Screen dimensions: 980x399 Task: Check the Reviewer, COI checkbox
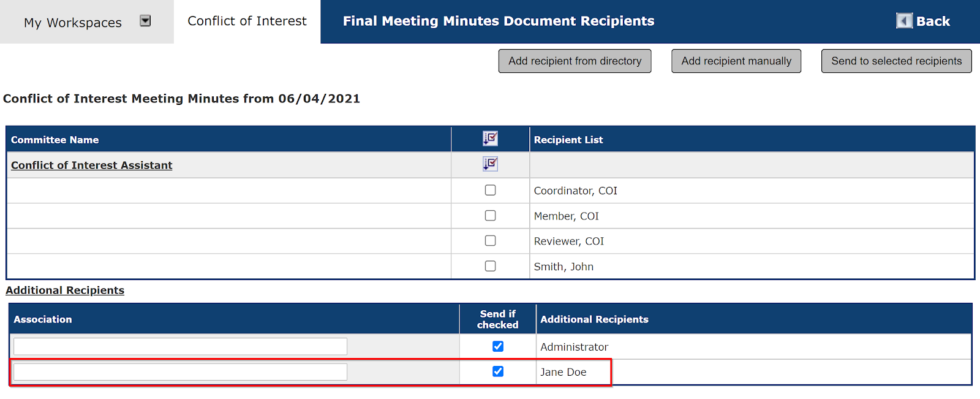tap(490, 241)
